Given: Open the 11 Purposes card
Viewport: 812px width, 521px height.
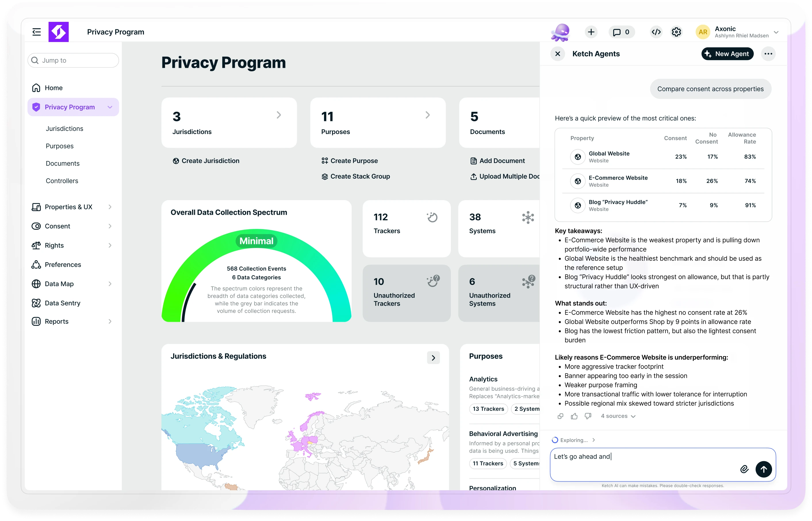Looking at the screenshot, I should point(378,123).
